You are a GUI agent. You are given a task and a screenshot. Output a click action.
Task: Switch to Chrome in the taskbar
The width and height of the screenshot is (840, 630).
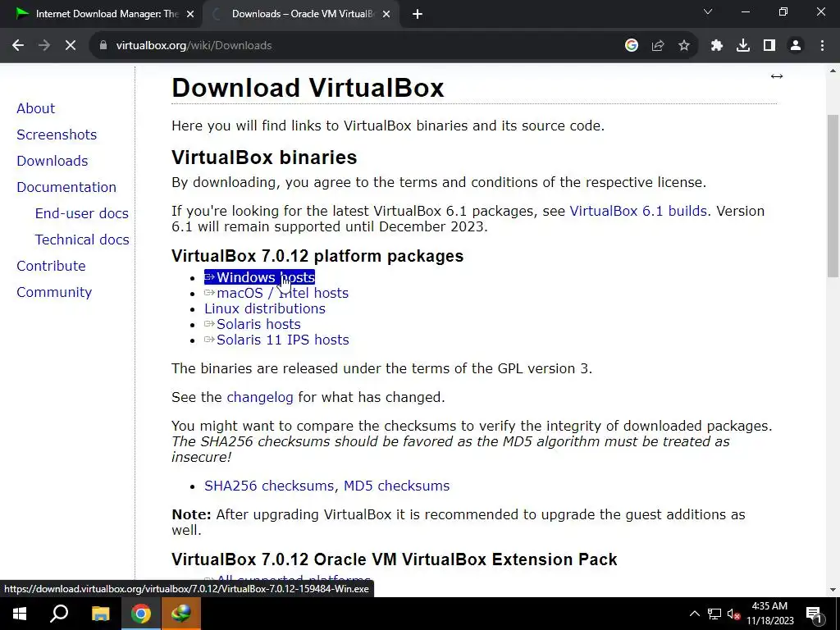pyautogui.click(x=141, y=614)
